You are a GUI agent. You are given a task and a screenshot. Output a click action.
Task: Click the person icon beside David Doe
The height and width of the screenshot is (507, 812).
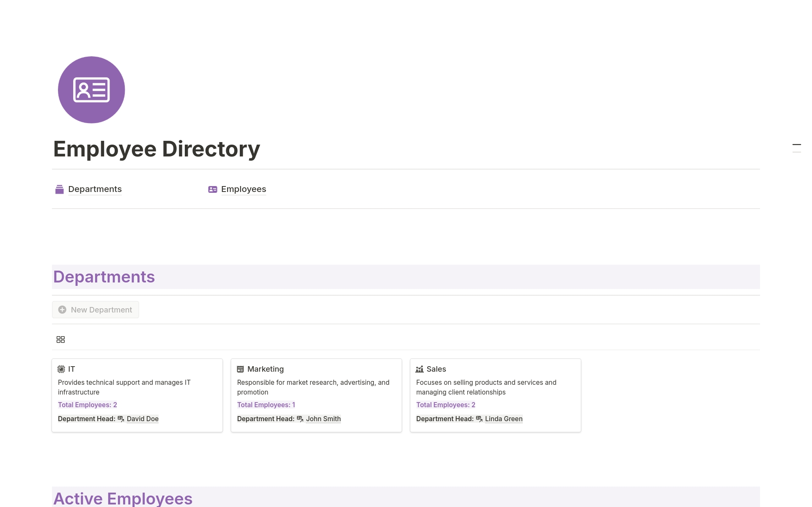pyautogui.click(x=121, y=419)
